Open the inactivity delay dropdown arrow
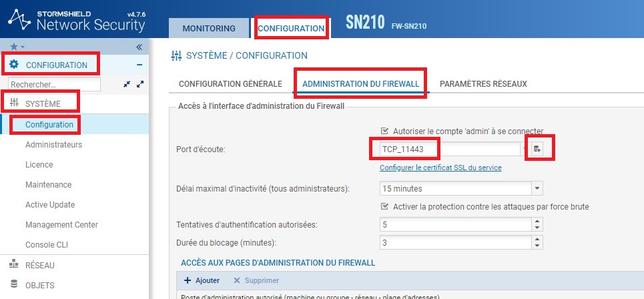 pos(537,188)
